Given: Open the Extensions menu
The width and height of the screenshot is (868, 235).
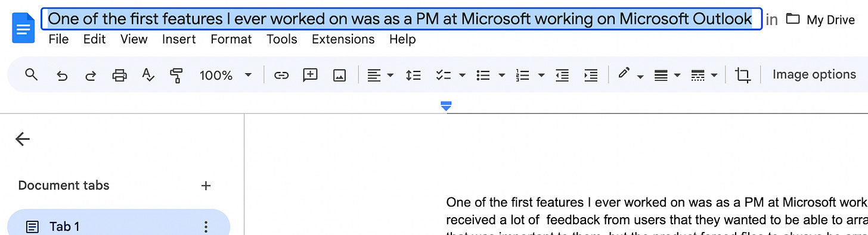Looking at the screenshot, I should [x=343, y=40].
